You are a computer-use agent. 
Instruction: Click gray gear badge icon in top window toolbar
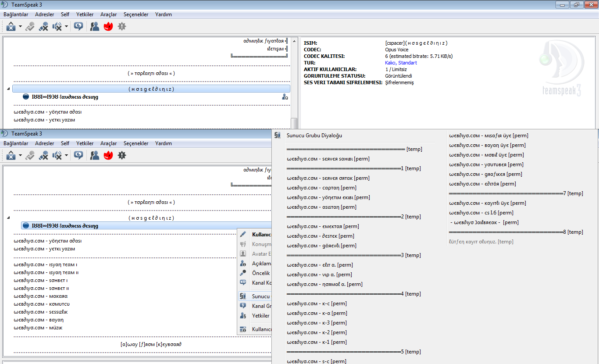[122, 26]
